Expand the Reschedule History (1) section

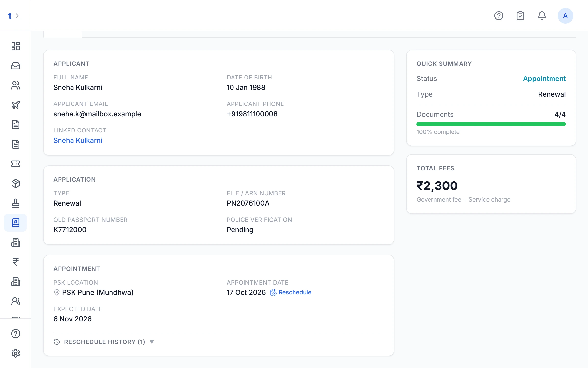click(104, 342)
